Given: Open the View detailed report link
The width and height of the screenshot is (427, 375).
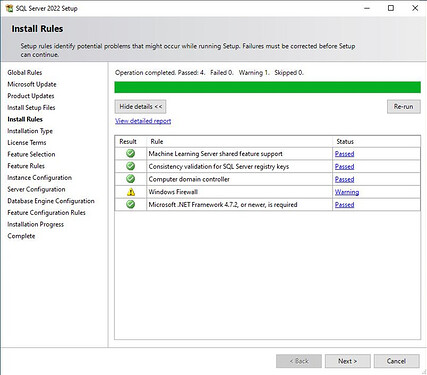Looking at the screenshot, I should click(143, 121).
